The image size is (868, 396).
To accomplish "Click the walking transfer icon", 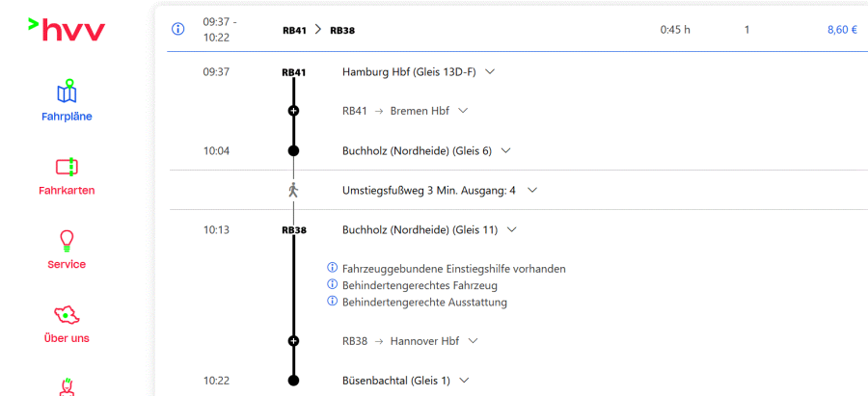I will click(x=293, y=190).
